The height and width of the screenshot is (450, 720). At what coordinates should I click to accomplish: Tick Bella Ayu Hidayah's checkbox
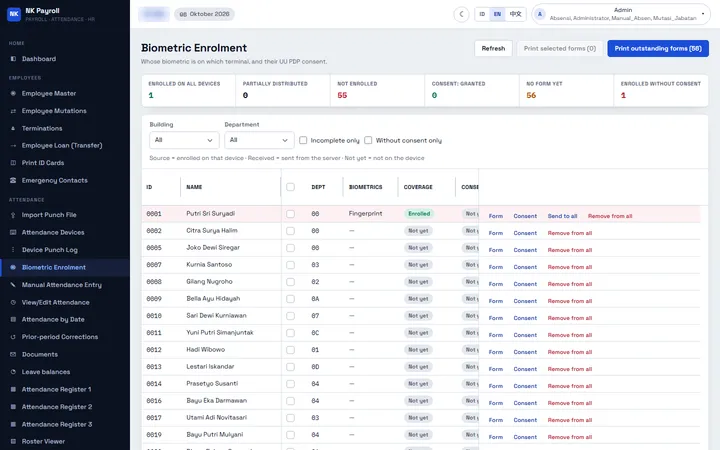coord(290,299)
